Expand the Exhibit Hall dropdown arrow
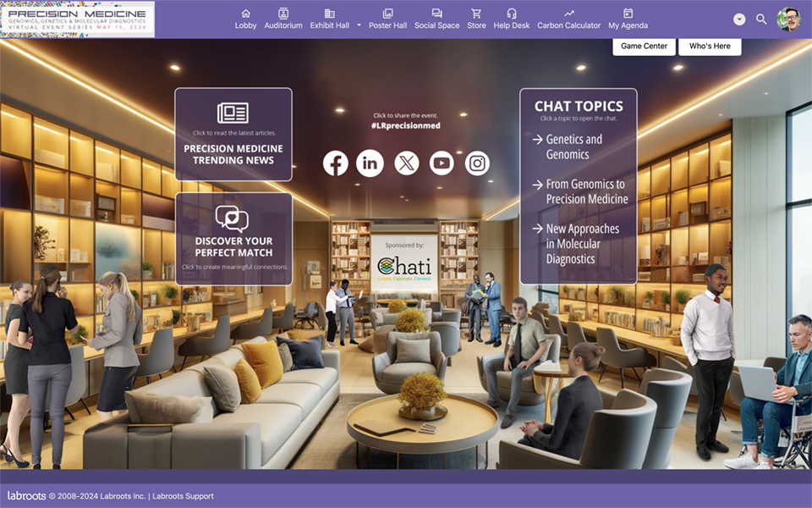 (x=359, y=25)
